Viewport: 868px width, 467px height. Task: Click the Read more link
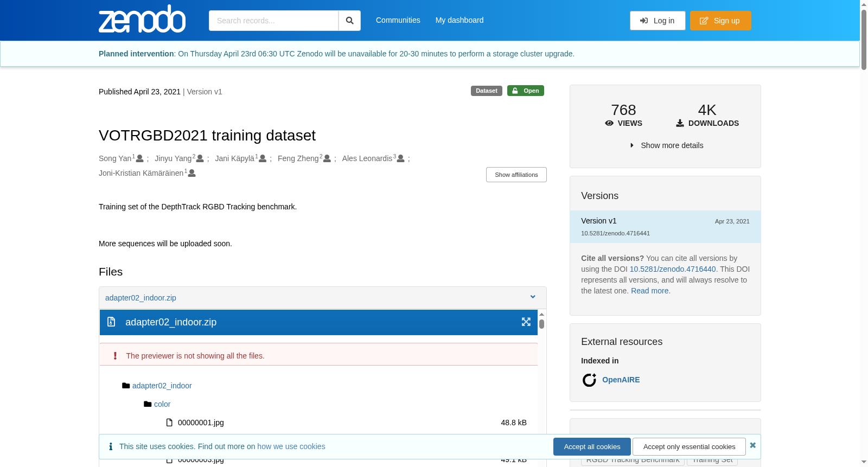[x=650, y=291]
